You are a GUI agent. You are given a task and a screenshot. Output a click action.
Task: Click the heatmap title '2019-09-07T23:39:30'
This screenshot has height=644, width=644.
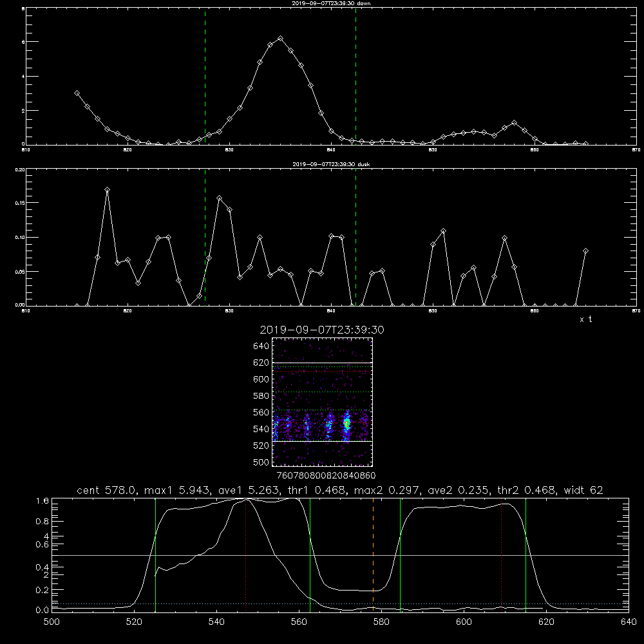tap(322, 330)
